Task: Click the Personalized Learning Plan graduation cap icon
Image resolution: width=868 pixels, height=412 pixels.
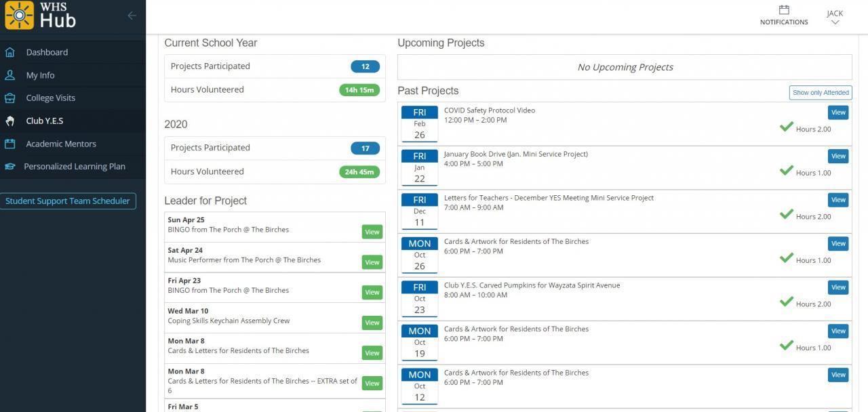Action: pos(10,167)
